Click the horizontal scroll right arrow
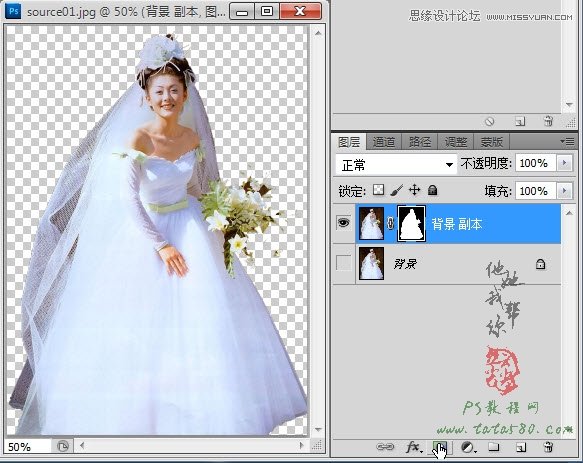583x463 pixels. (x=302, y=446)
